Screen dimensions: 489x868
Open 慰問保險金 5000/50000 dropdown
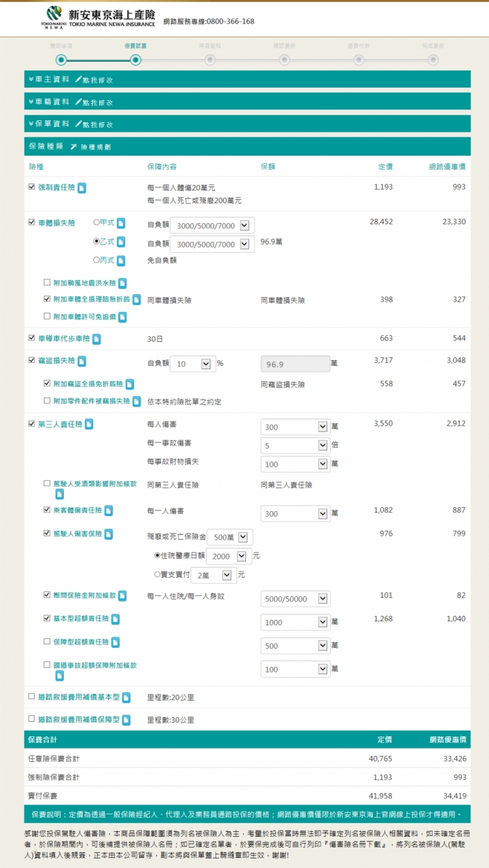pyautogui.click(x=295, y=599)
